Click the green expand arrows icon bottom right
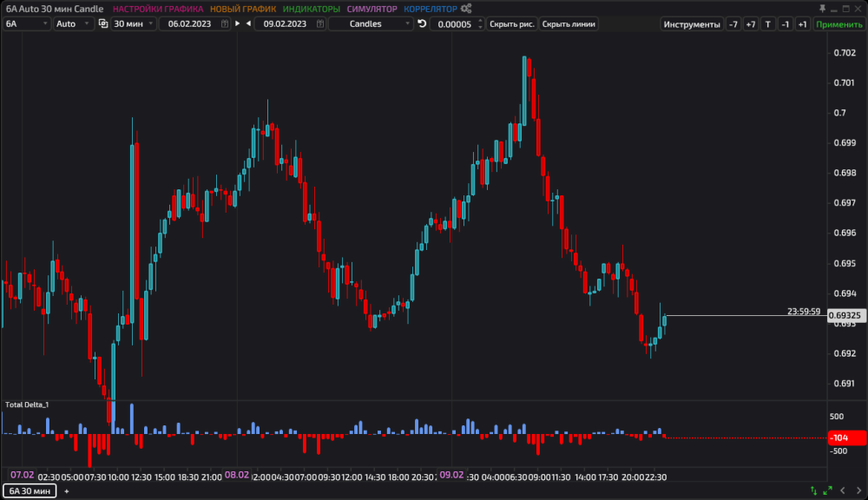 tap(827, 490)
